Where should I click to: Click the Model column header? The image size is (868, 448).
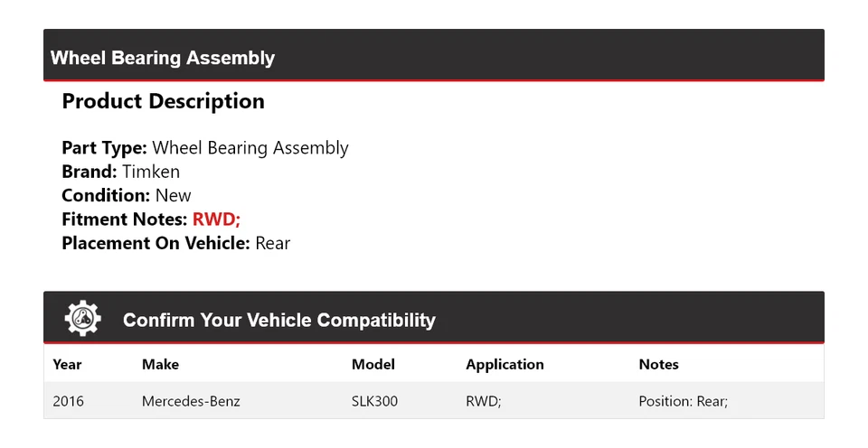(373, 365)
